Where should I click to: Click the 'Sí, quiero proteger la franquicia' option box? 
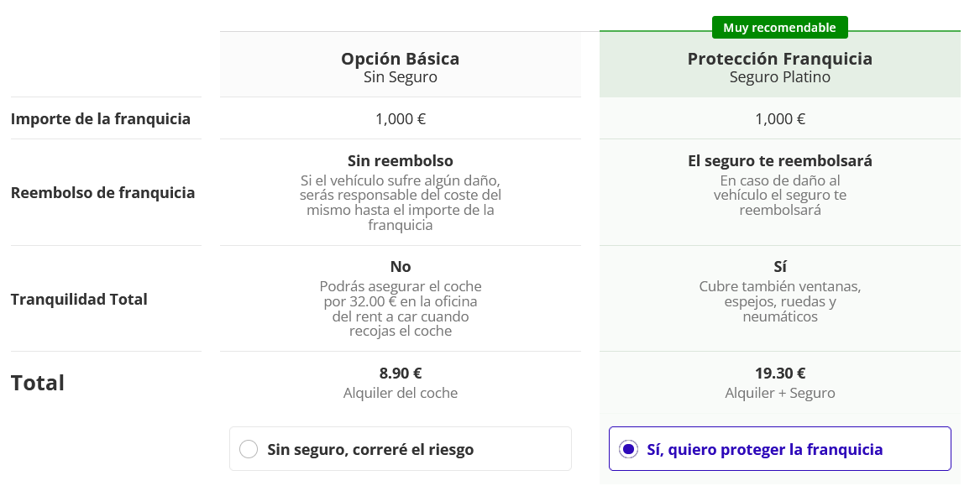pyautogui.click(x=779, y=448)
